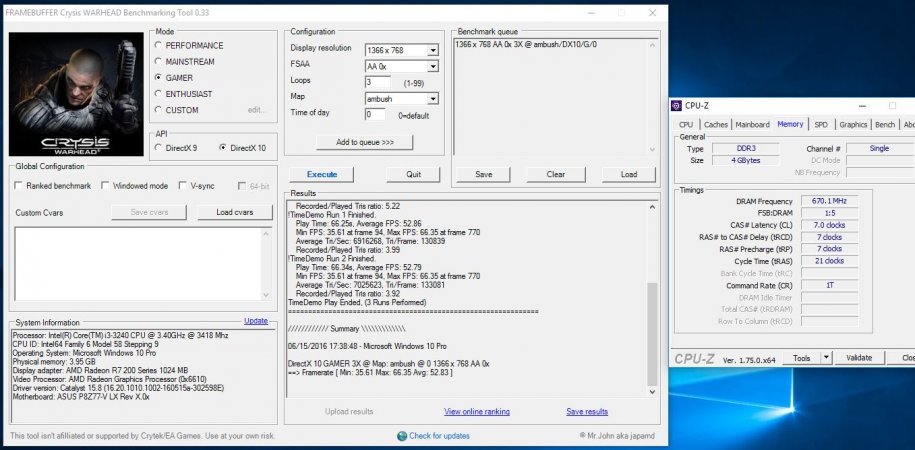The image size is (915, 450).
Task: Click the Channel # Single field
Action: (x=880, y=148)
